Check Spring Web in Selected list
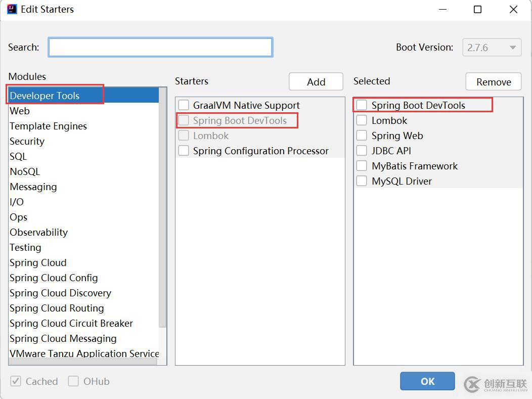The width and height of the screenshot is (532, 399). [x=362, y=136]
